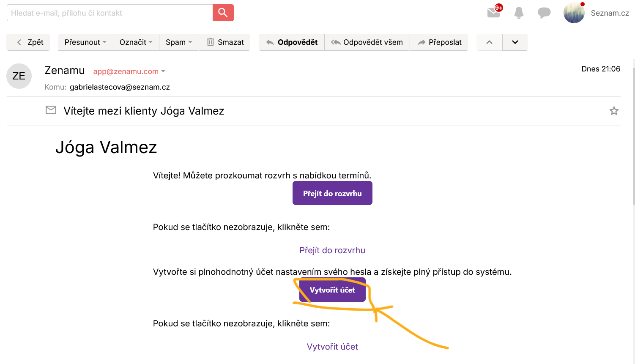This screenshot has width=635, height=364.
Task: Expand sender details next to app@zenamu.com
Action: (163, 71)
